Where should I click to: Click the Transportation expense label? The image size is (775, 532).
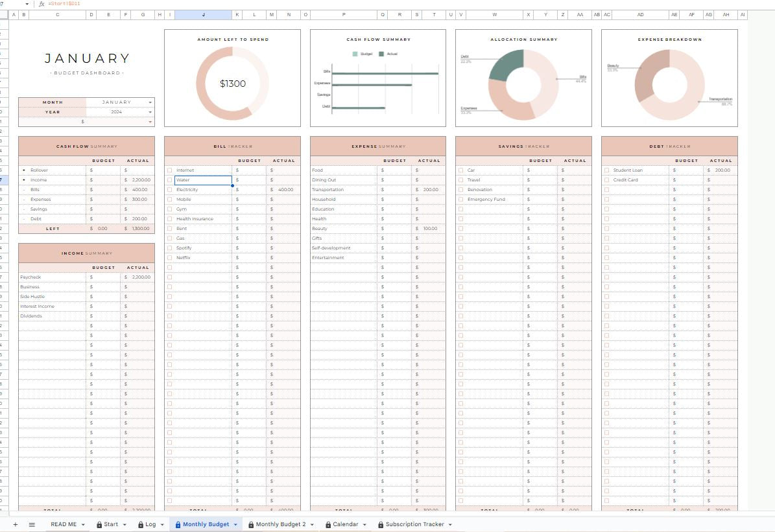[x=328, y=190]
